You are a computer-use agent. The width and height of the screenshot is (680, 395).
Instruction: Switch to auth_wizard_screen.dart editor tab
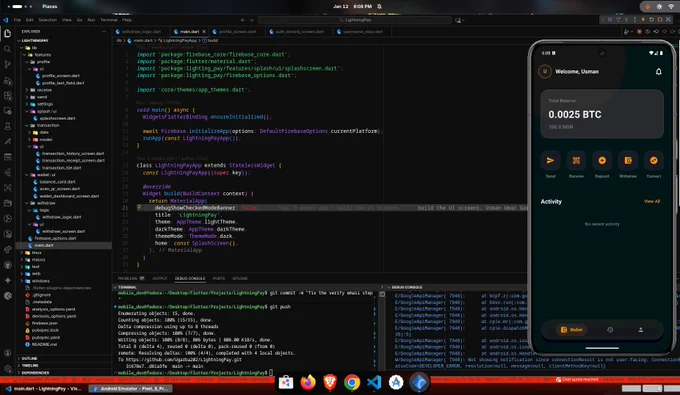pyautogui.click(x=299, y=32)
